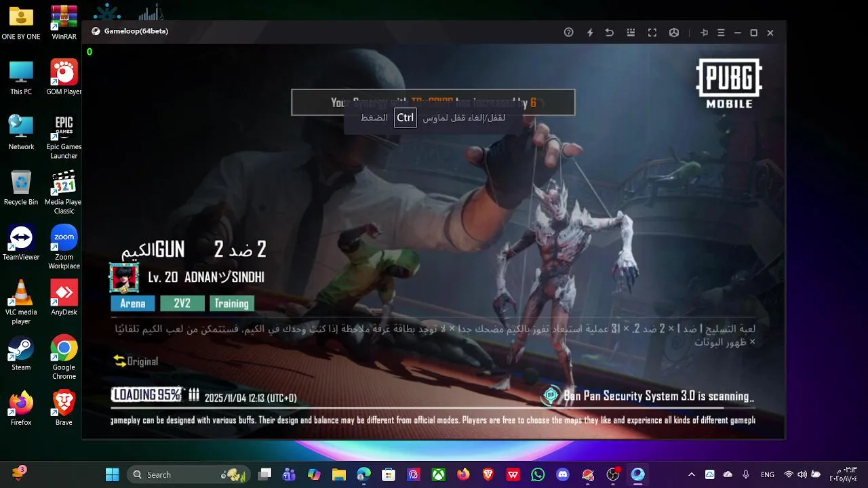This screenshot has width=868, height=488.
Task: Select Network desktop icon
Action: 21,133
